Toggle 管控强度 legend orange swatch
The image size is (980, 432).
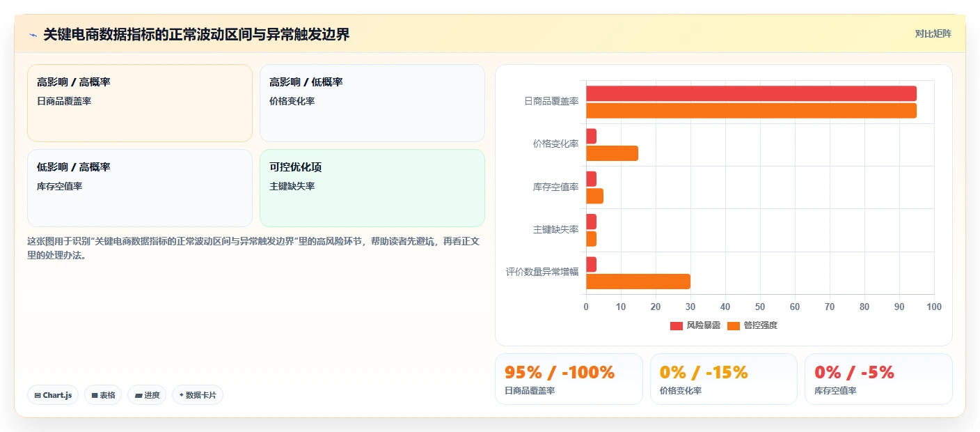[734, 325]
